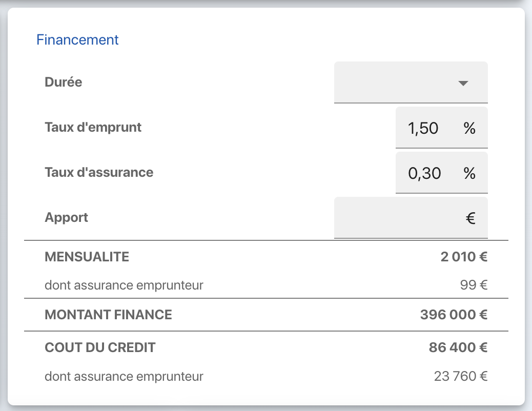Click the euro symbol in Apport field
This screenshot has height=411, width=532.
(470, 218)
